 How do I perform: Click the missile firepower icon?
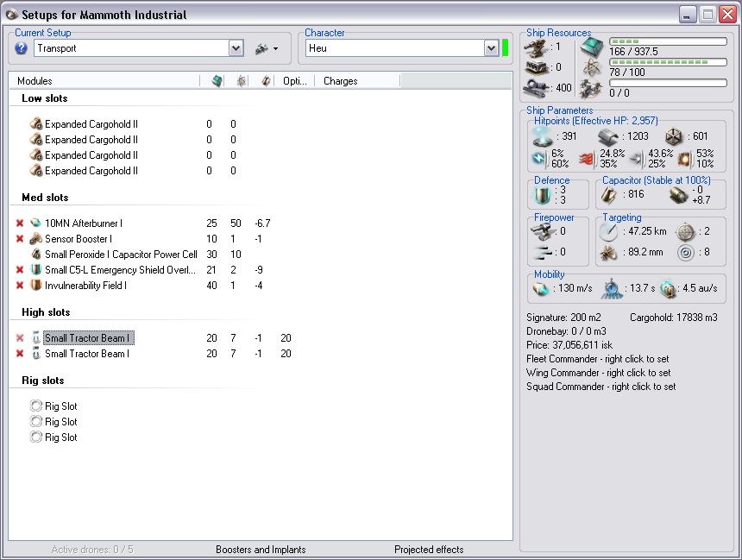[543, 252]
